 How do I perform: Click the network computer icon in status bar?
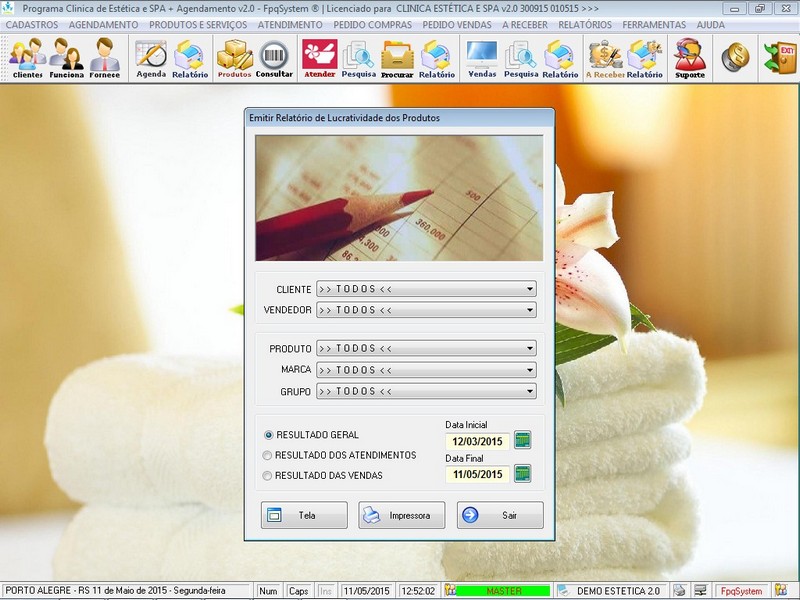701,590
